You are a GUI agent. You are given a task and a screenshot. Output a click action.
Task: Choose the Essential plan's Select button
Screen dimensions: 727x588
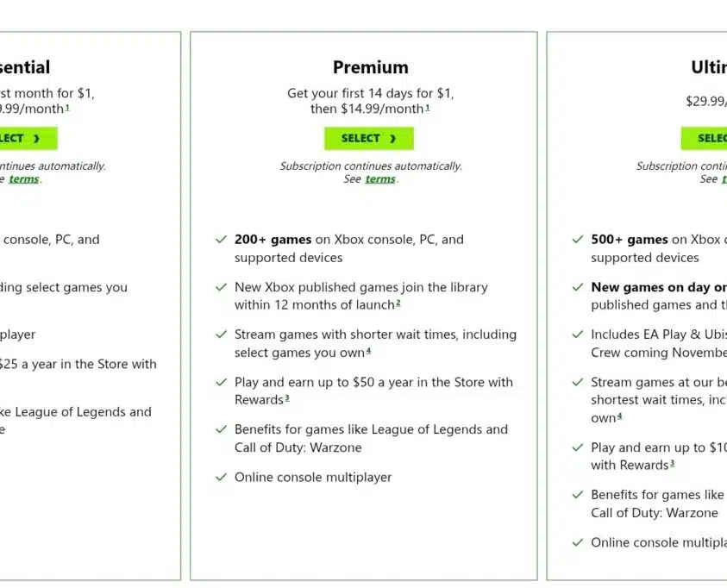26,138
